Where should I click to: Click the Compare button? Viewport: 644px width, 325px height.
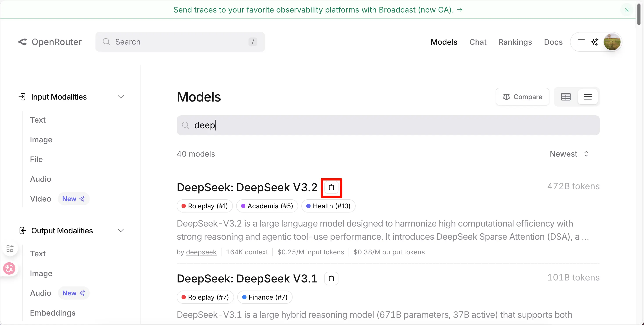click(x=522, y=97)
